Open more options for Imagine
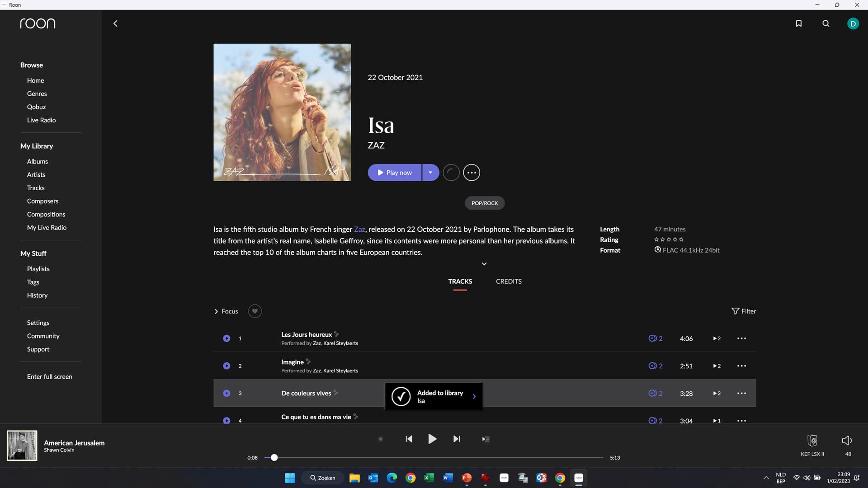The width and height of the screenshot is (868, 488). coord(741,366)
